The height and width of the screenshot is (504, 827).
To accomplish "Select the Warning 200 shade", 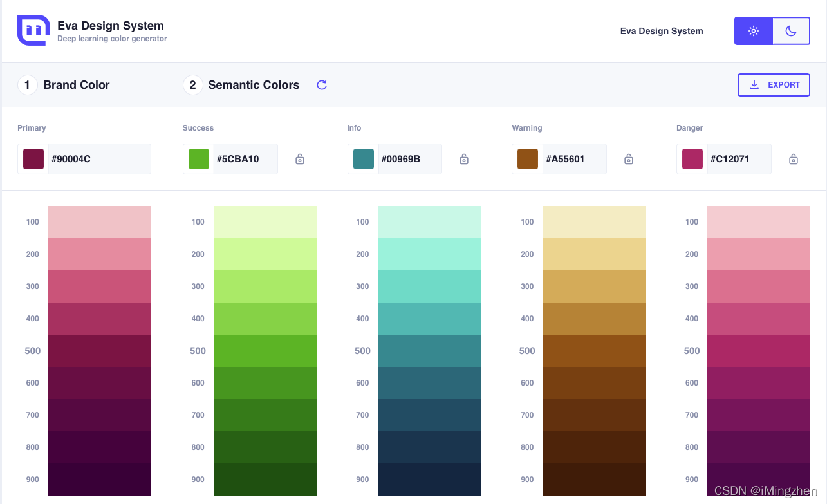I will click(x=594, y=254).
